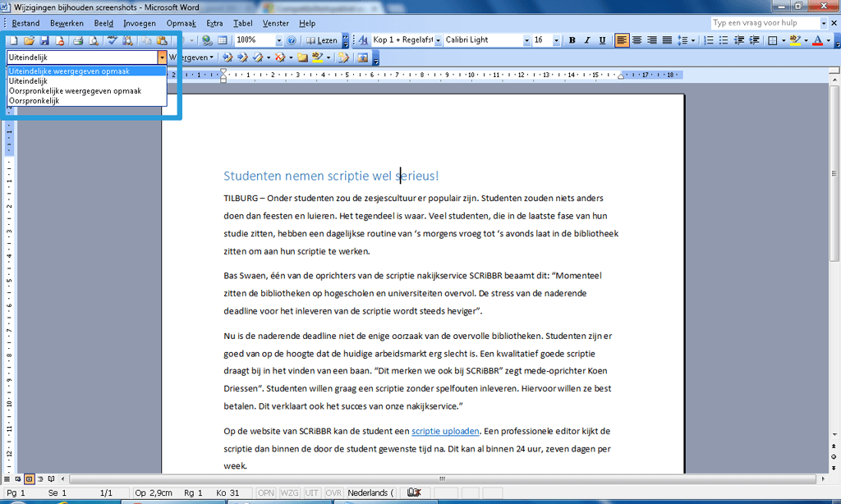Decrease paragraph indent

[738, 40]
